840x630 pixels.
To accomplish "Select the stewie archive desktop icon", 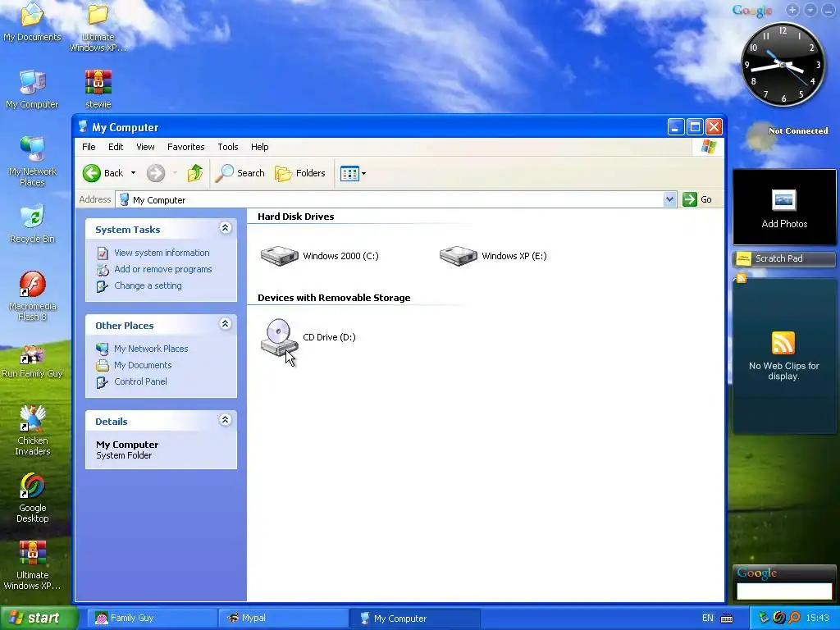I will coord(98,89).
